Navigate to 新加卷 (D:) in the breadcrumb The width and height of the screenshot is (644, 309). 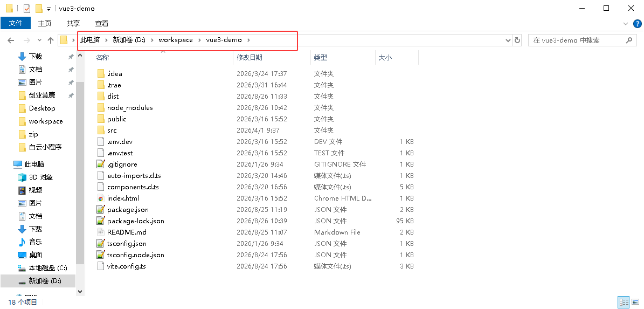(129, 40)
